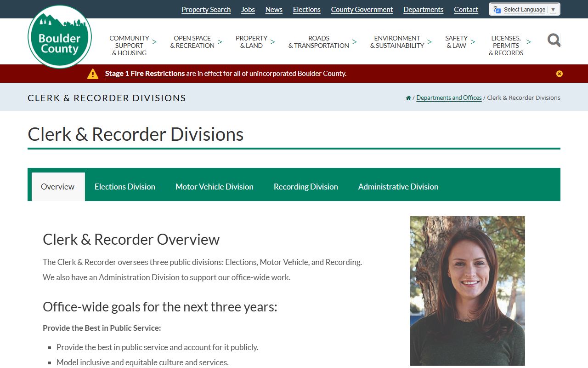Open the County Government link

click(x=362, y=10)
